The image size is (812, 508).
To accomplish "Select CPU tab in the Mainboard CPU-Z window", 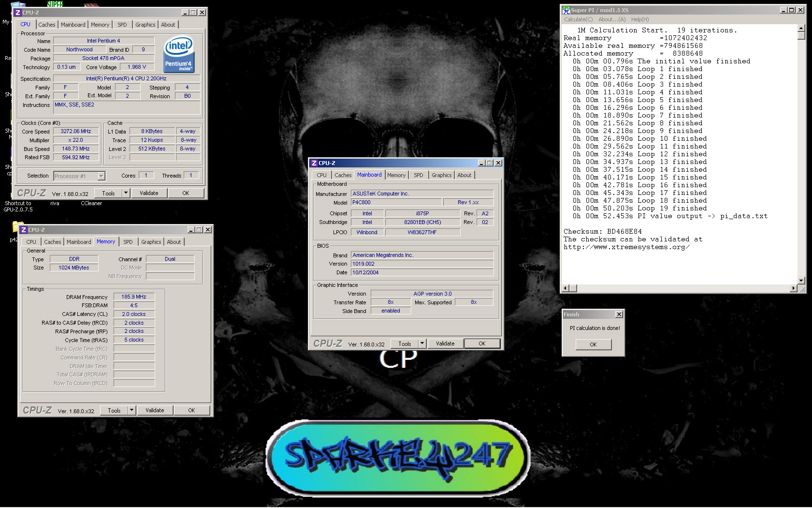I will (322, 175).
